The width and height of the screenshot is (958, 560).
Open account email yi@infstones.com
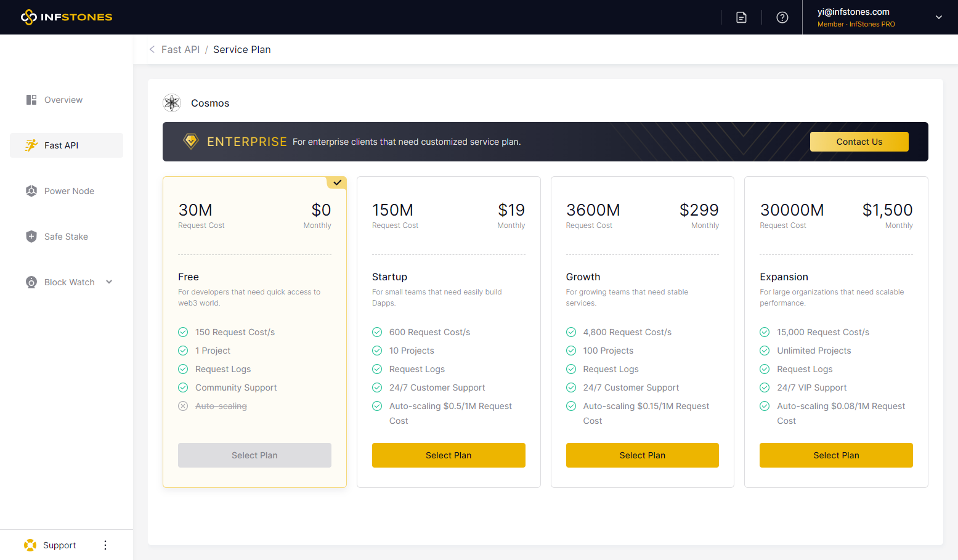[x=853, y=12]
